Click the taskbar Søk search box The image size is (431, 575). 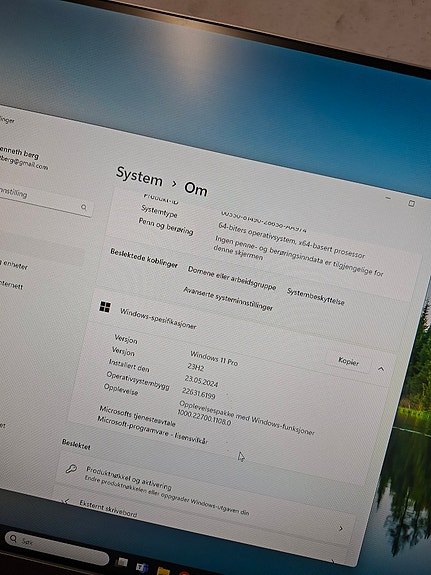(57, 547)
